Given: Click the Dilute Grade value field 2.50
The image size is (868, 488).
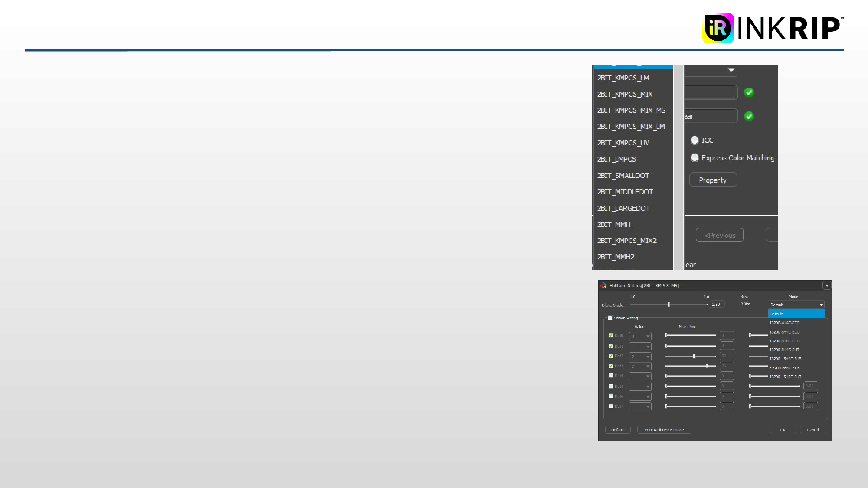Looking at the screenshot, I should click(x=717, y=305).
